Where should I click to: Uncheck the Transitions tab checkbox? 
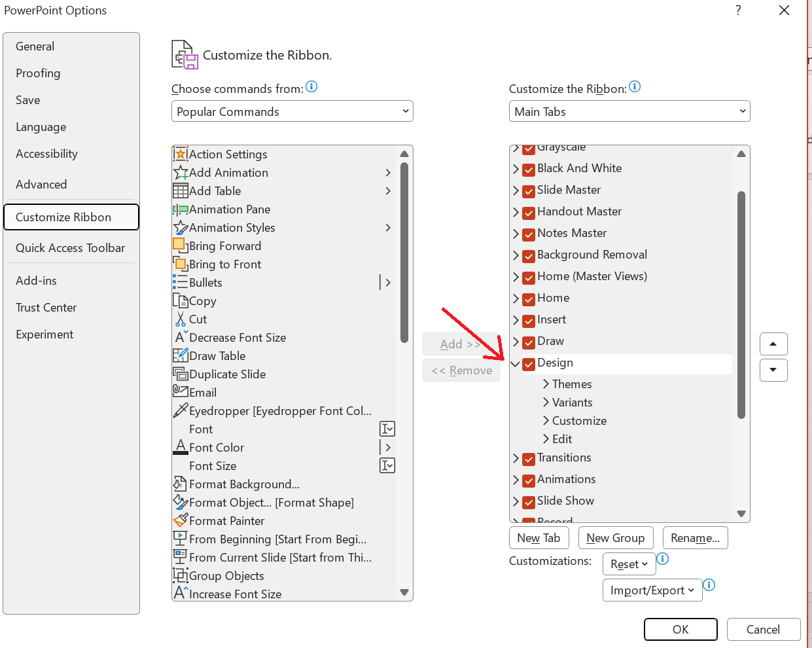tap(529, 459)
